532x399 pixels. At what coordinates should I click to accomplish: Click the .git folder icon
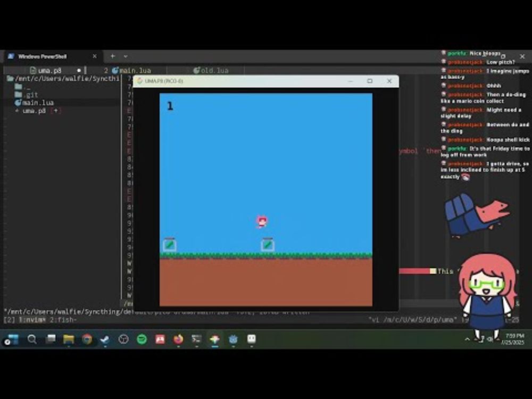pyautogui.click(x=18, y=95)
